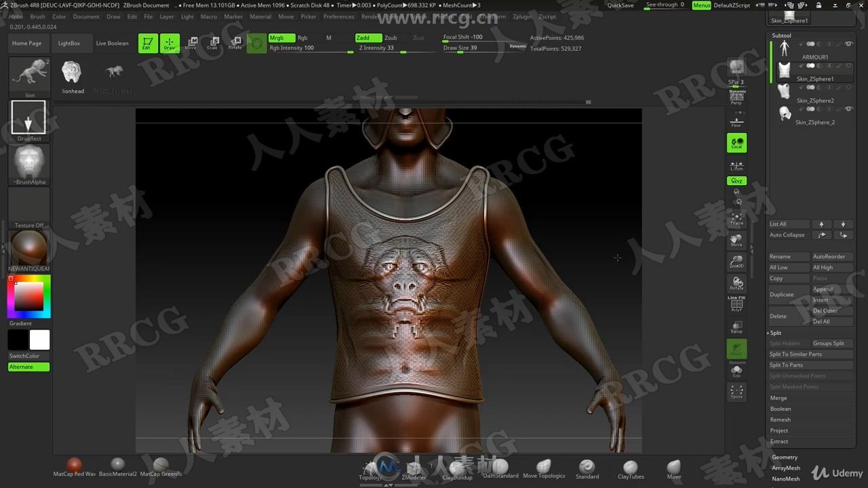
Task: Click the Xpose button
Action: pyautogui.click(x=736, y=392)
